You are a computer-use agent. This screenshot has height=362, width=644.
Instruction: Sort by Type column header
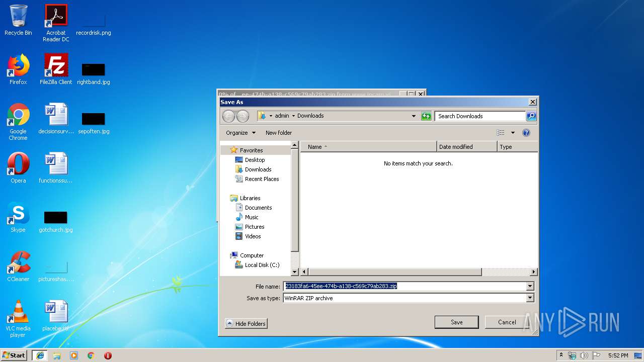point(517,147)
